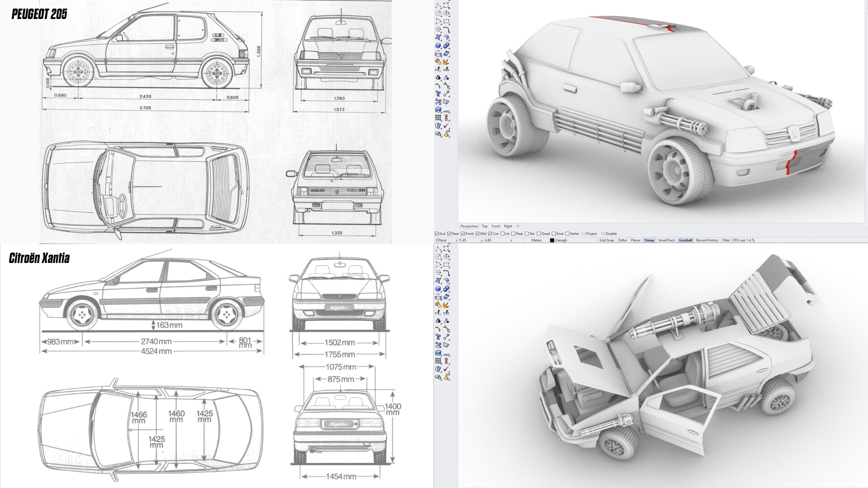Screen dimensions: 868x488
Task: Toggle the Gumball status bar button
Action: [x=685, y=240]
